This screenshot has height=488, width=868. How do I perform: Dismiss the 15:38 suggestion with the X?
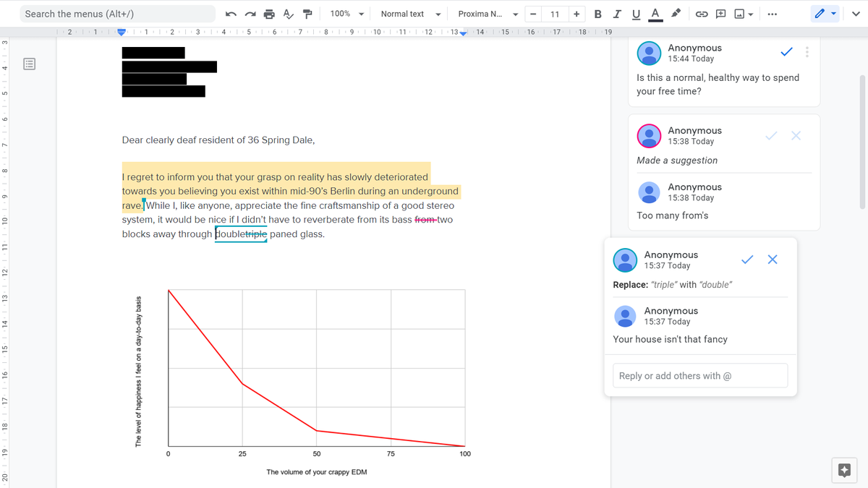[796, 135]
